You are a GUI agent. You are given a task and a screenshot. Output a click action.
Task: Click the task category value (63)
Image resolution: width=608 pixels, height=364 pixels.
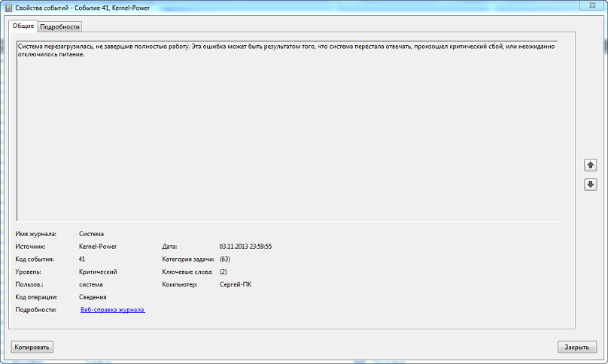point(224,259)
